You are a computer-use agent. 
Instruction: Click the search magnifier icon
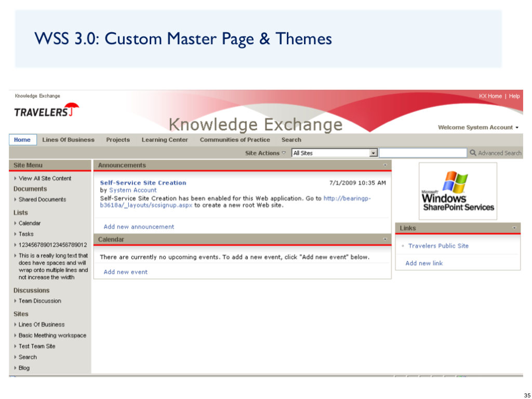point(473,153)
